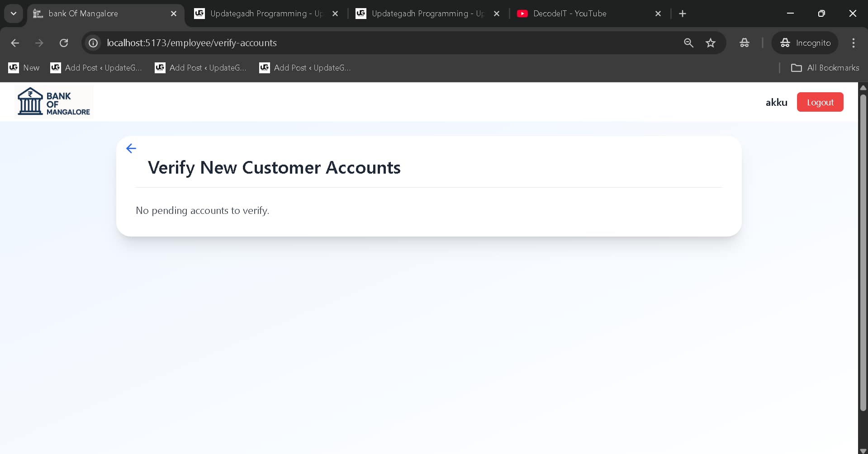Click the scrollbar down arrow

click(x=863, y=449)
